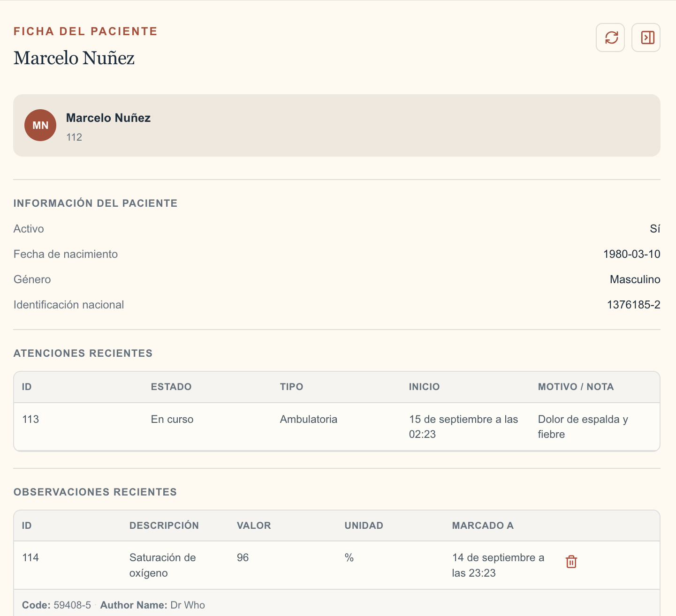Select birth date value 1980-03-10
This screenshot has width=676, height=616.
[x=631, y=254]
